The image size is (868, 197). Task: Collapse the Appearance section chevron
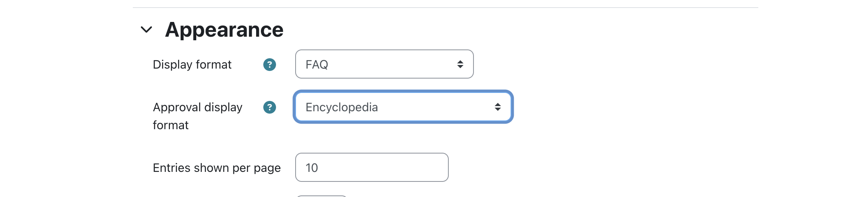pyautogui.click(x=146, y=30)
